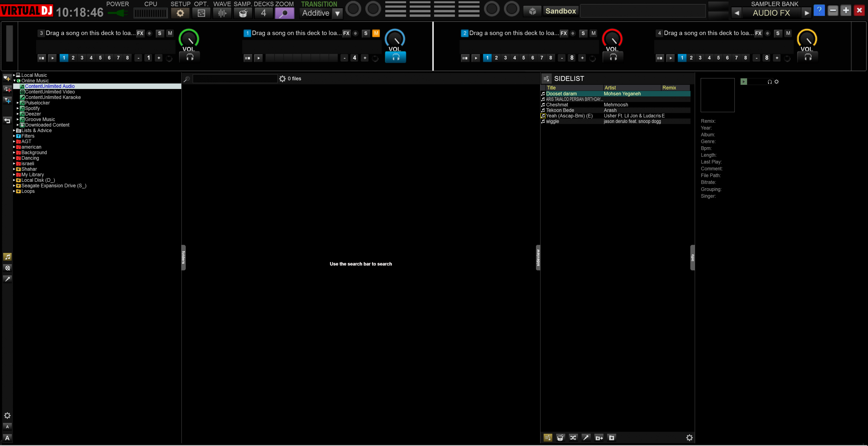Click the browser search input field
Image resolution: width=868 pixels, height=446 pixels.
235,78
